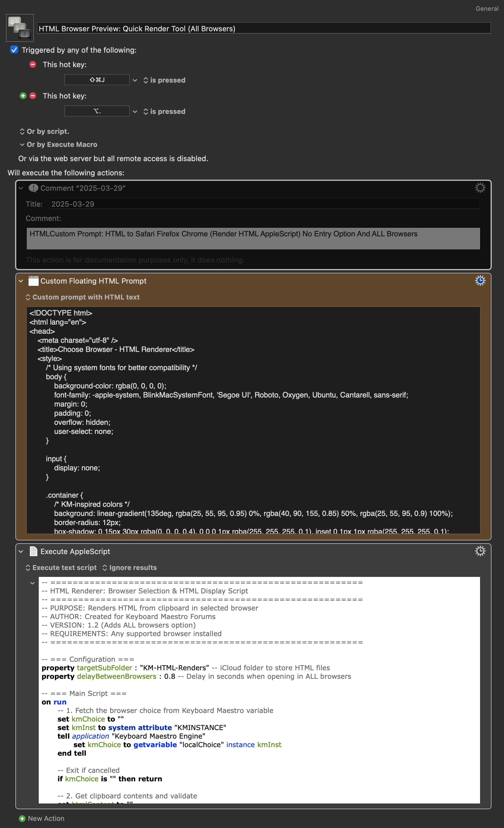Open gear menu for Custom Floating HTML Prompt
The width and height of the screenshot is (504, 828).
point(480,280)
